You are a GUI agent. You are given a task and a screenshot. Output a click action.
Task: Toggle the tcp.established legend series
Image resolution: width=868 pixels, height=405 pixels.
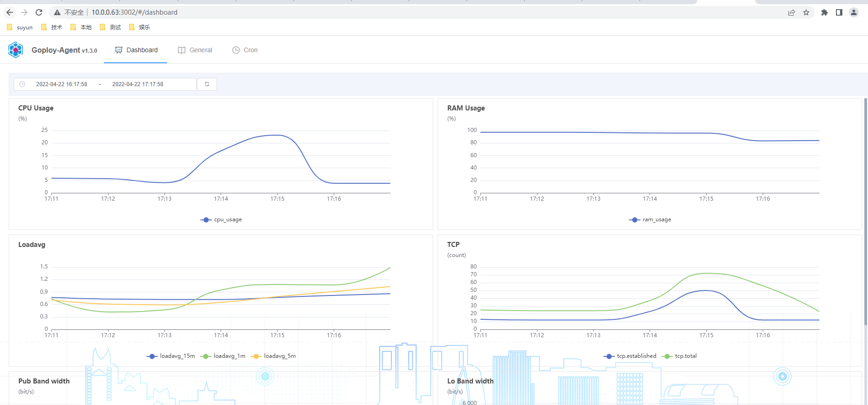point(630,356)
